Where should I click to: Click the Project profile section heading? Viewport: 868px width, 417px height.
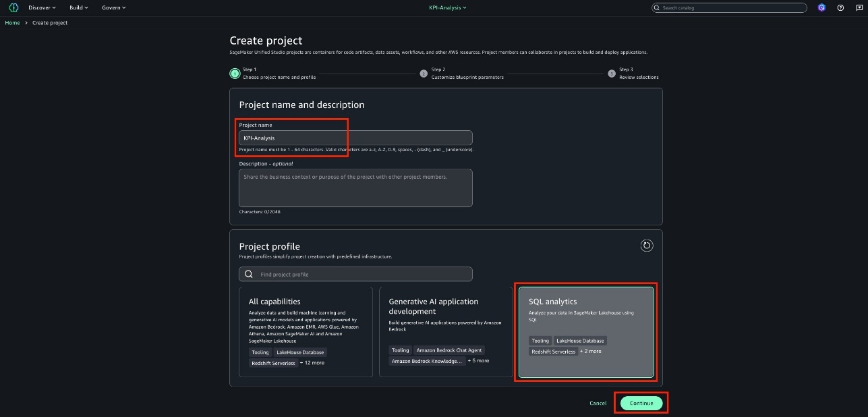click(x=270, y=246)
